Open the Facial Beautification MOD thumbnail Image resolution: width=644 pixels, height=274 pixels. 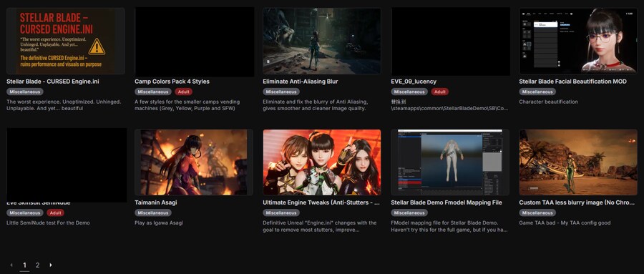coord(578,41)
